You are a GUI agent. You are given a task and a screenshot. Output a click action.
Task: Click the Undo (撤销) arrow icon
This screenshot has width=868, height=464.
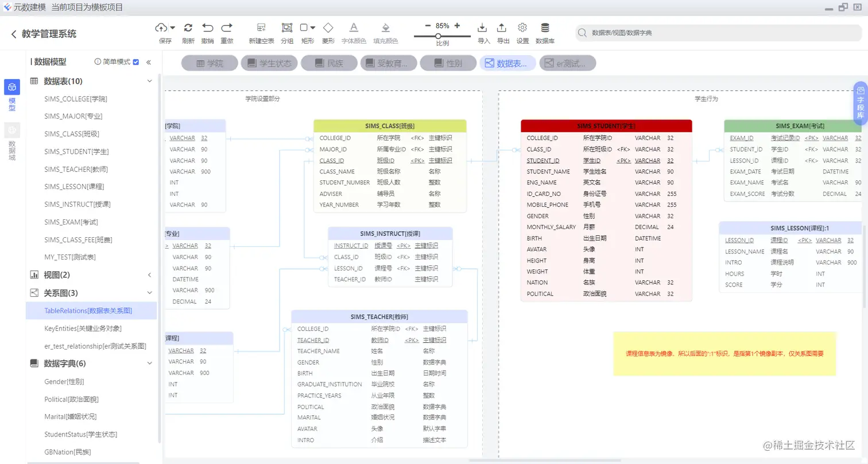(208, 27)
